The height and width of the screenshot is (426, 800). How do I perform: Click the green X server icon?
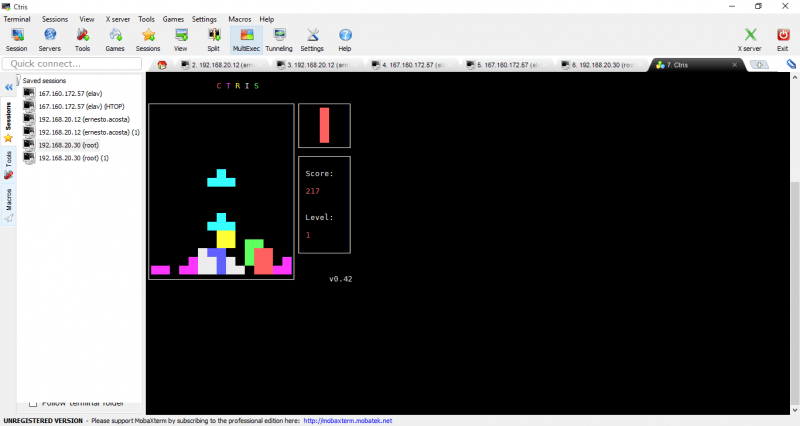point(749,38)
